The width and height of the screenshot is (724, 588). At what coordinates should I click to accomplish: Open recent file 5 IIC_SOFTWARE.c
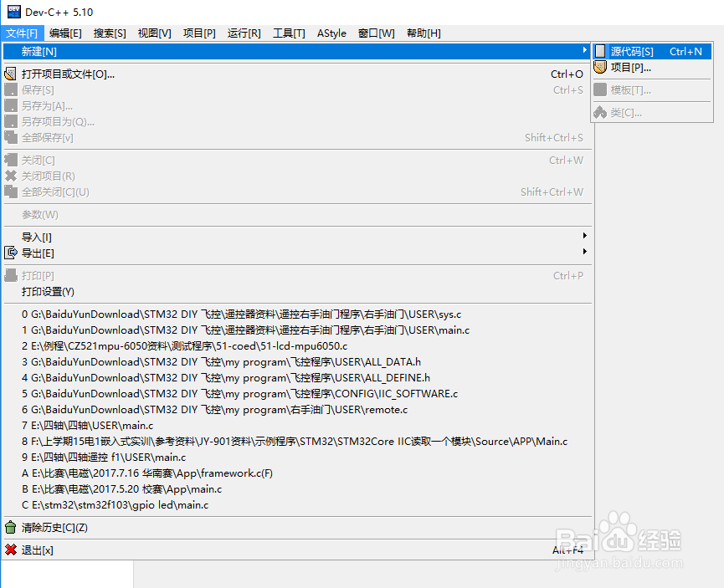[296, 394]
